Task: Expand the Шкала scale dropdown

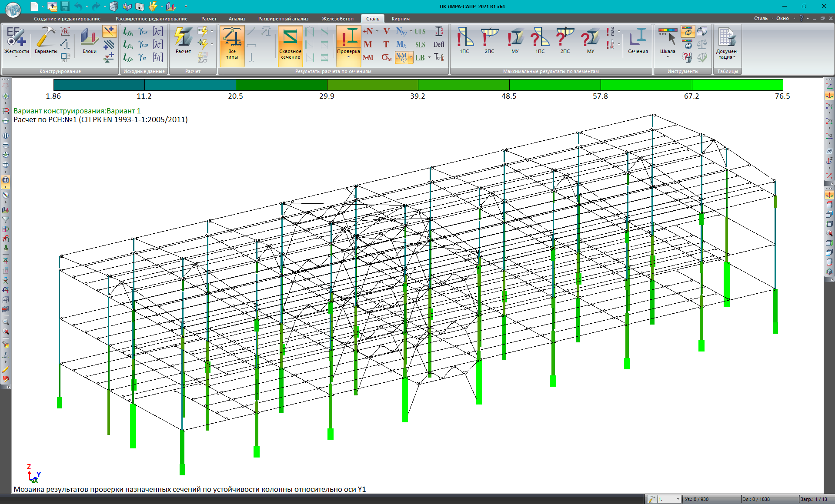Action: pyautogui.click(x=668, y=57)
